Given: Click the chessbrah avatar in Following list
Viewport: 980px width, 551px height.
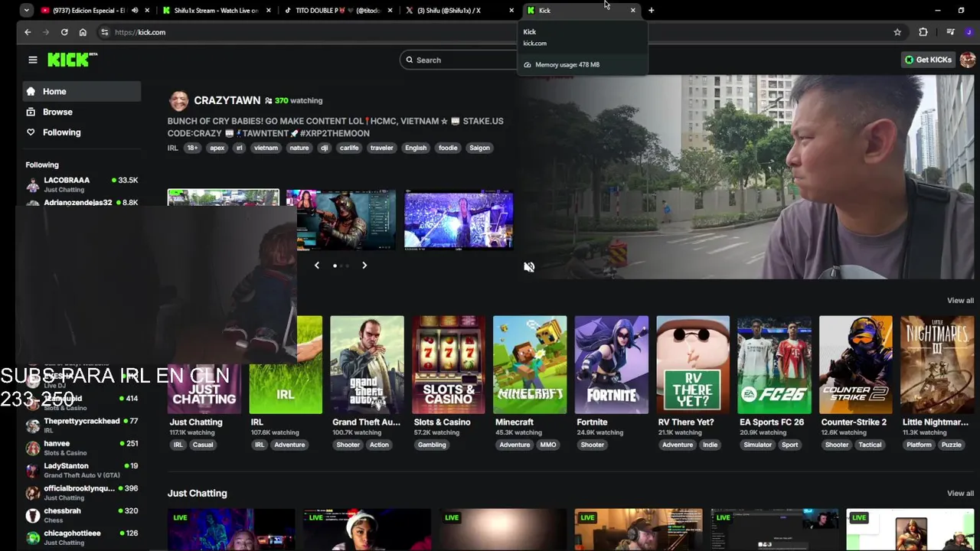Looking at the screenshot, I should pyautogui.click(x=32, y=515).
